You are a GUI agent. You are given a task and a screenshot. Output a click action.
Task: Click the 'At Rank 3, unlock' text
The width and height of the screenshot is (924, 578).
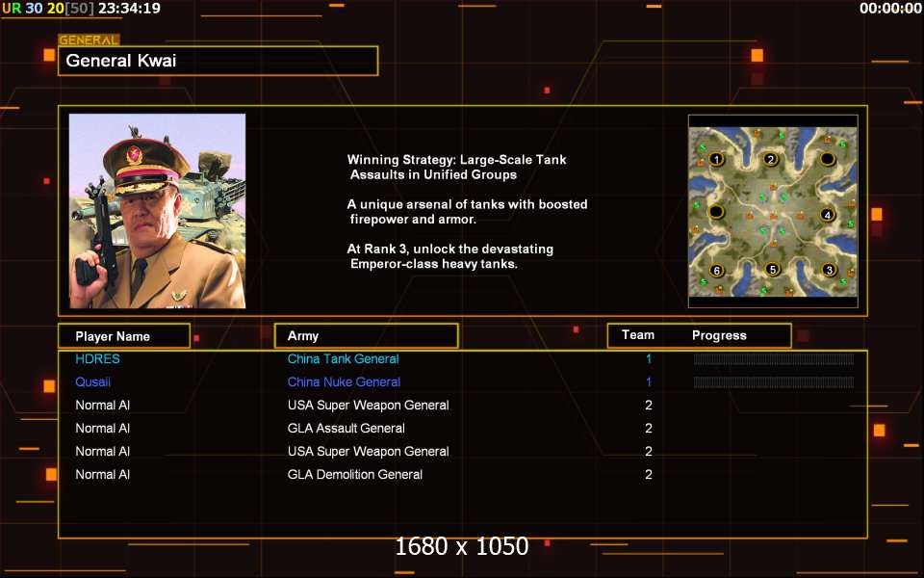click(x=450, y=256)
